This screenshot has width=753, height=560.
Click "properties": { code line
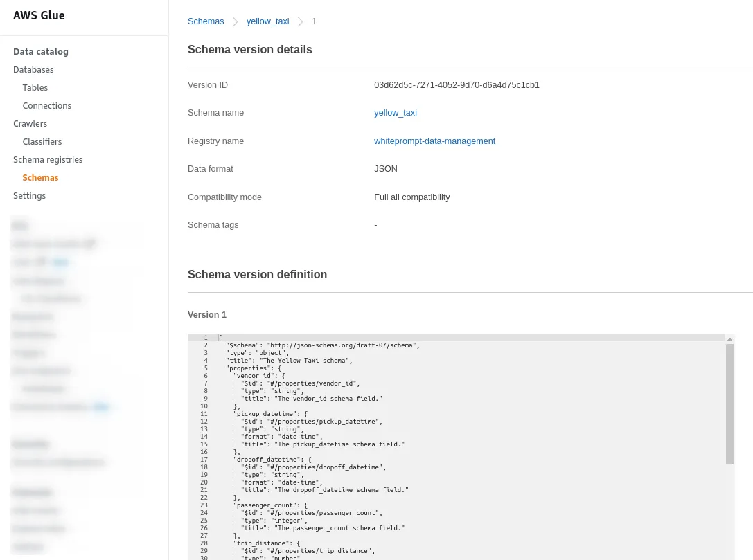254,368
